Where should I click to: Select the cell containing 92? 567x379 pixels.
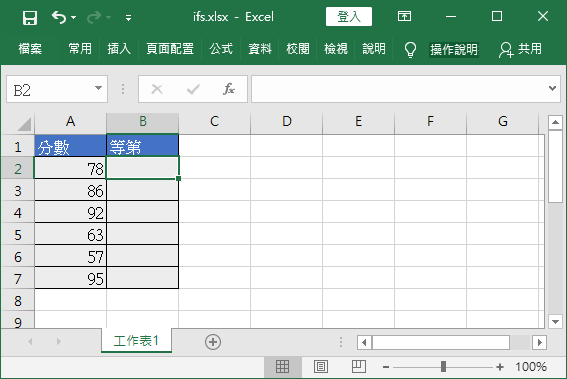(71, 212)
